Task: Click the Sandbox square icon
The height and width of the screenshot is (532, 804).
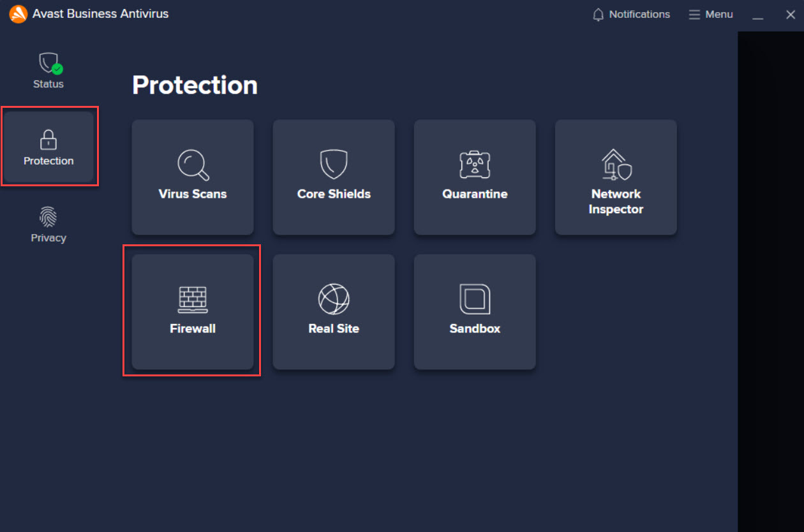Action: pos(474,298)
